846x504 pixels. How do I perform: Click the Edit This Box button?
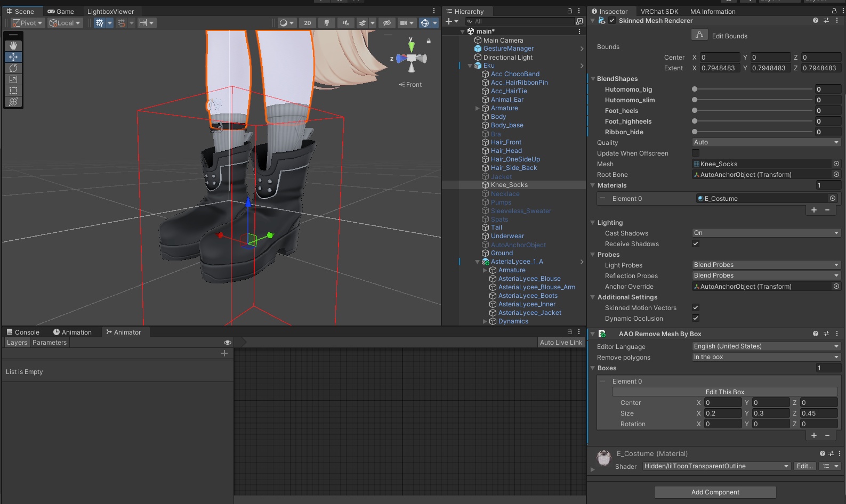click(724, 392)
